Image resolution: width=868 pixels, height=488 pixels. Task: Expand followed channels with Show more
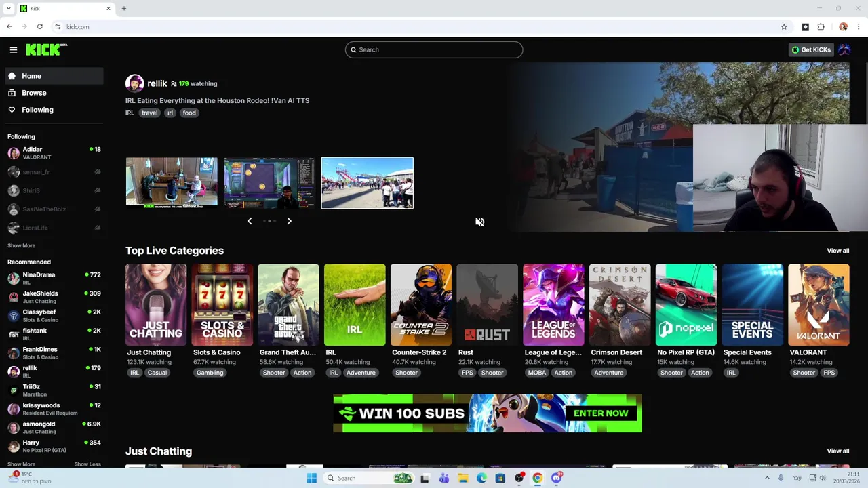click(x=21, y=245)
